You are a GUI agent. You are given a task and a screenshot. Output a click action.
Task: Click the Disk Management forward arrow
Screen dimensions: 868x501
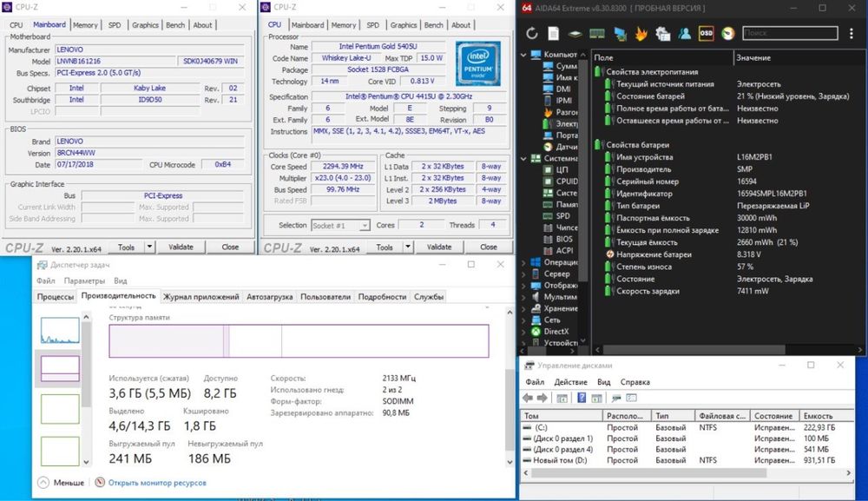pos(542,398)
